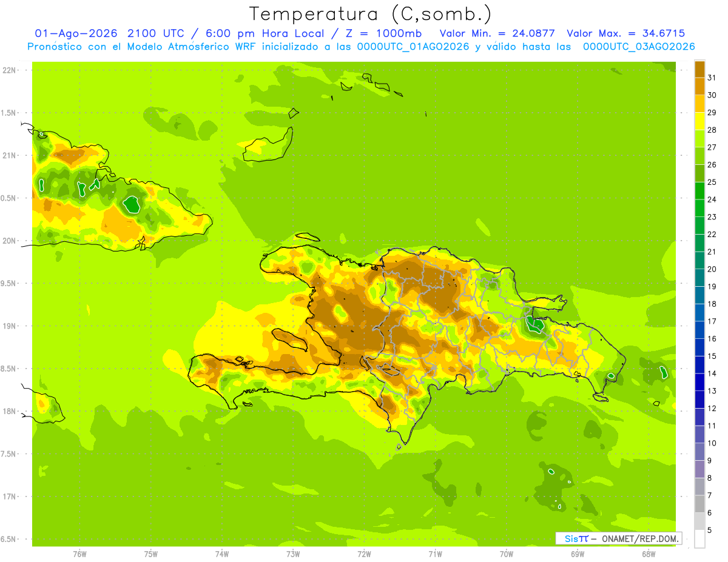Click the color bar segment between 24 and 23
This screenshot has width=728, height=562.
[x=699, y=208]
